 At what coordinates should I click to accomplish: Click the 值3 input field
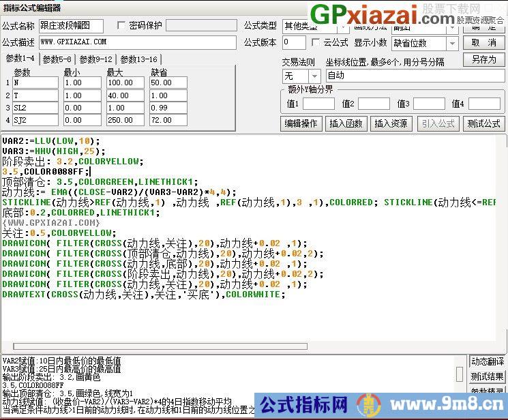point(429,104)
